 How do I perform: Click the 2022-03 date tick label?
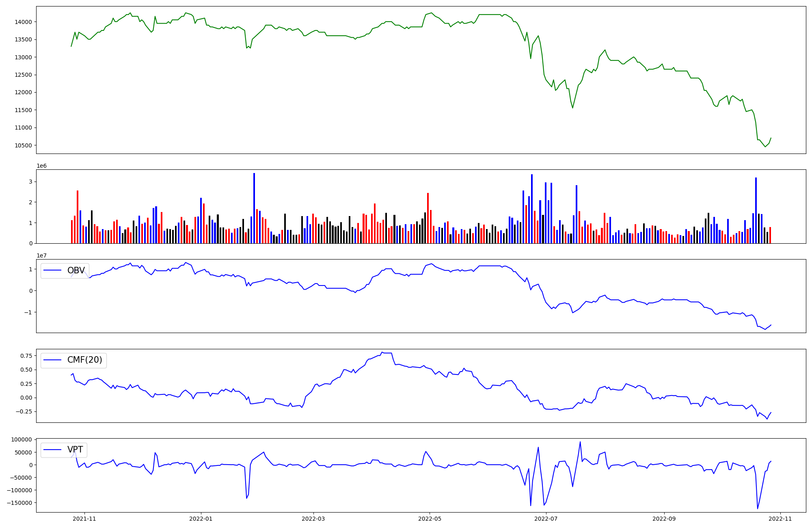(x=313, y=519)
